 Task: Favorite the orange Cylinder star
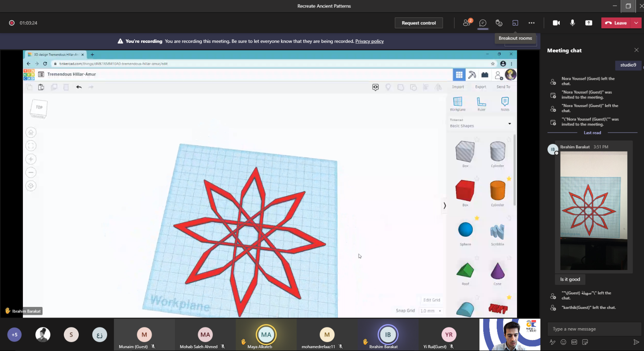pos(509,179)
